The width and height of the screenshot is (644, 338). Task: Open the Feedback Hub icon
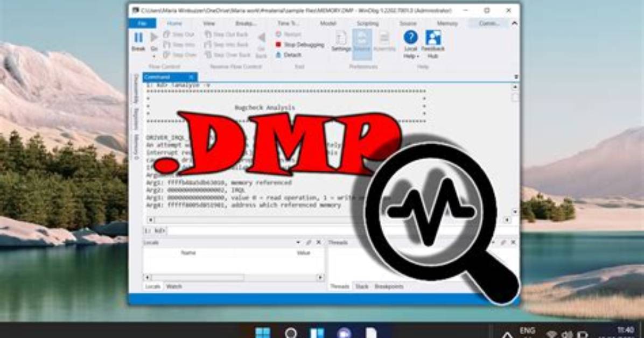(433, 37)
